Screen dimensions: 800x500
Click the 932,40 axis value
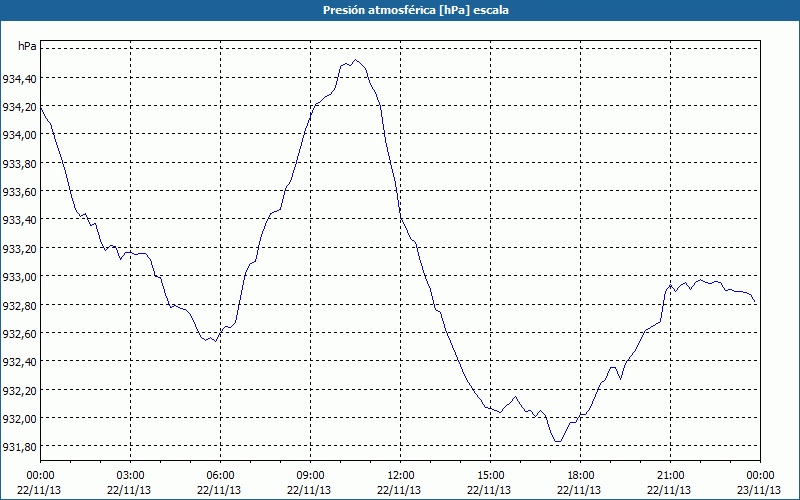pyautogui.click(x=19, y=362)
